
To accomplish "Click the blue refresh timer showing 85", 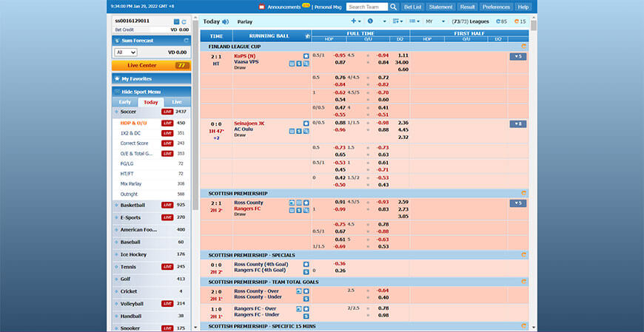I will (x=501, y=21).
